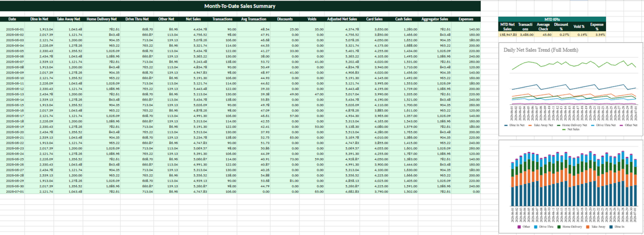The image size is (644, 235).
Task: Select the Void % KPI header
Action: pos(579,27)
